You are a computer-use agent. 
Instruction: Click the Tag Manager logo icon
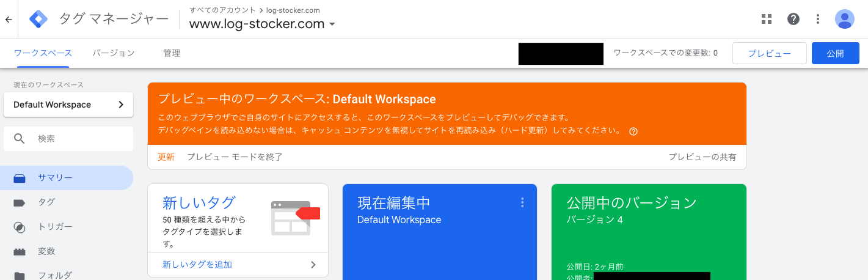click(x=39, y=19)
